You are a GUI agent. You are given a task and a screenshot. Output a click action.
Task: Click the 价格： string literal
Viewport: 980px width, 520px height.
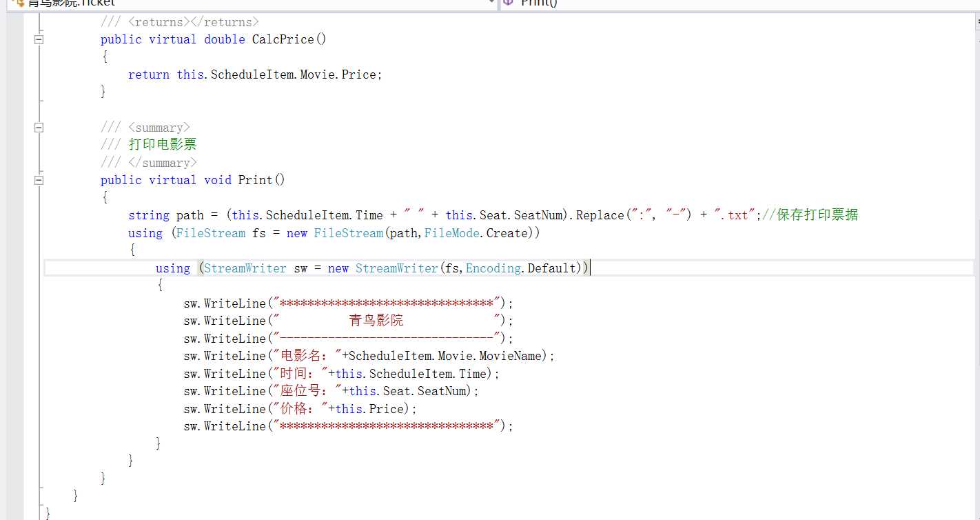click(300, 409)
